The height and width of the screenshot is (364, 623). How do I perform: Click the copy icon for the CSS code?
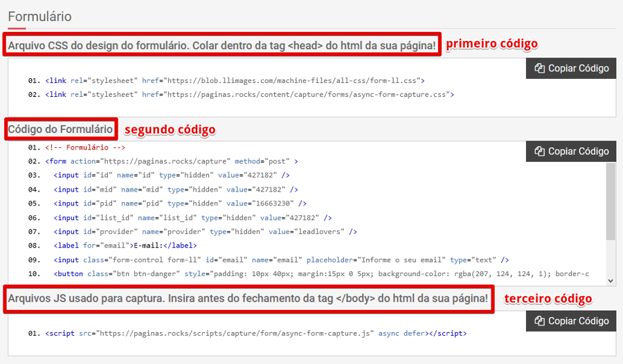click(x=540, y=69)
